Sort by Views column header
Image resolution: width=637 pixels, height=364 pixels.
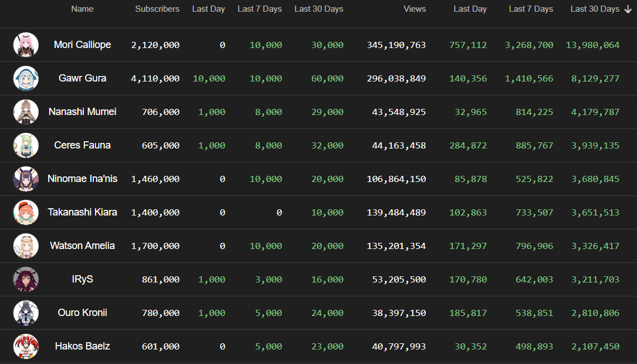[415, 9]
